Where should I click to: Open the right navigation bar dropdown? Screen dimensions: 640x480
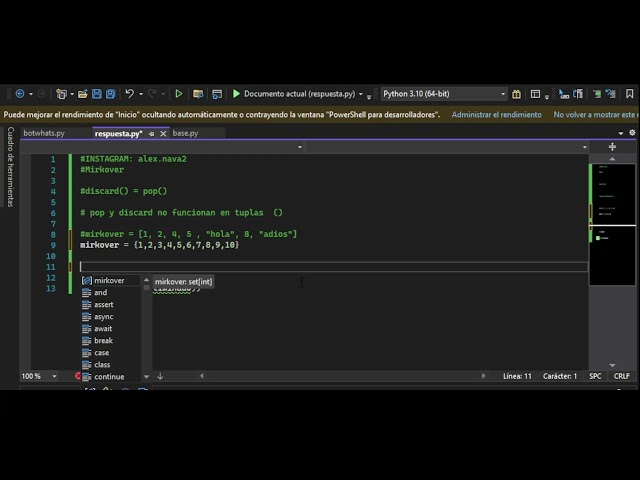[x=584, y=147]
